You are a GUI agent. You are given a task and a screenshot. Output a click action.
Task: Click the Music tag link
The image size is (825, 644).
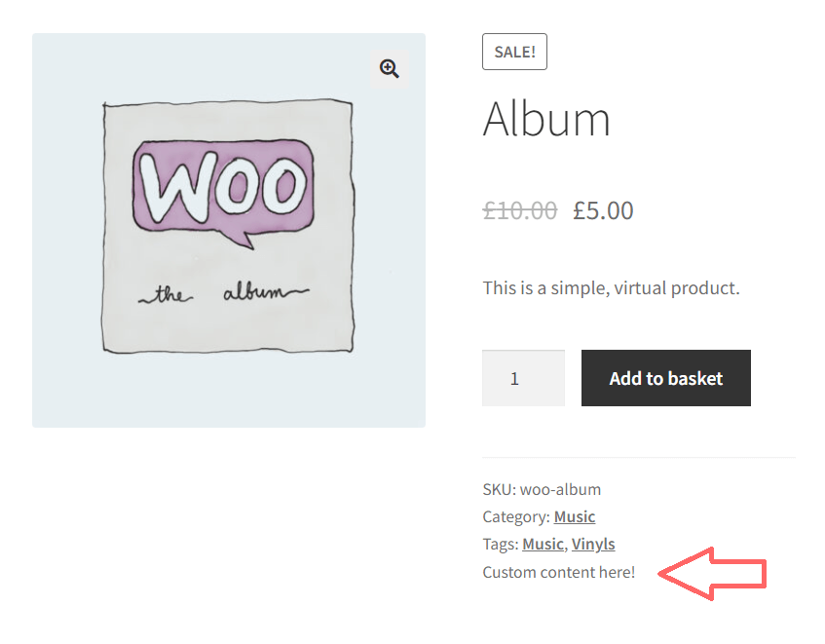tap(543, 544)
